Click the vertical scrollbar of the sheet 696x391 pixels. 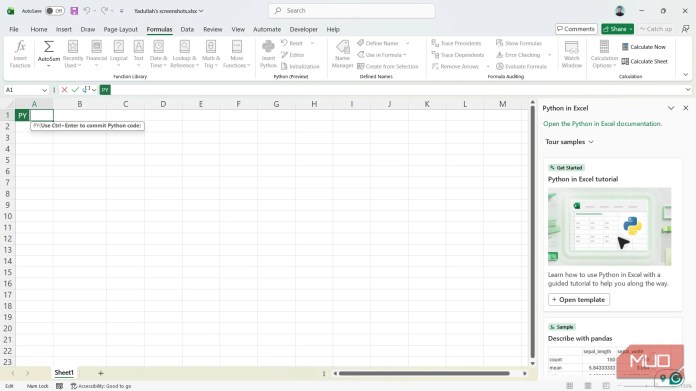[533, 231]
